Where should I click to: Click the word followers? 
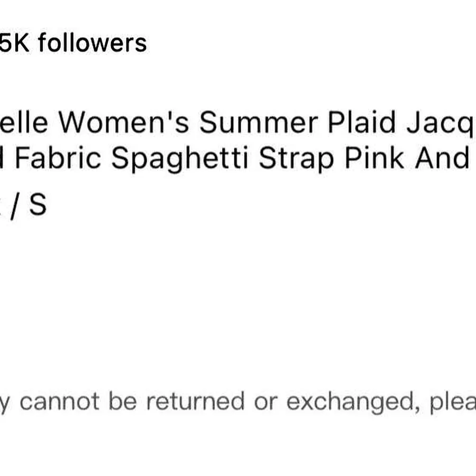[93, 43]
